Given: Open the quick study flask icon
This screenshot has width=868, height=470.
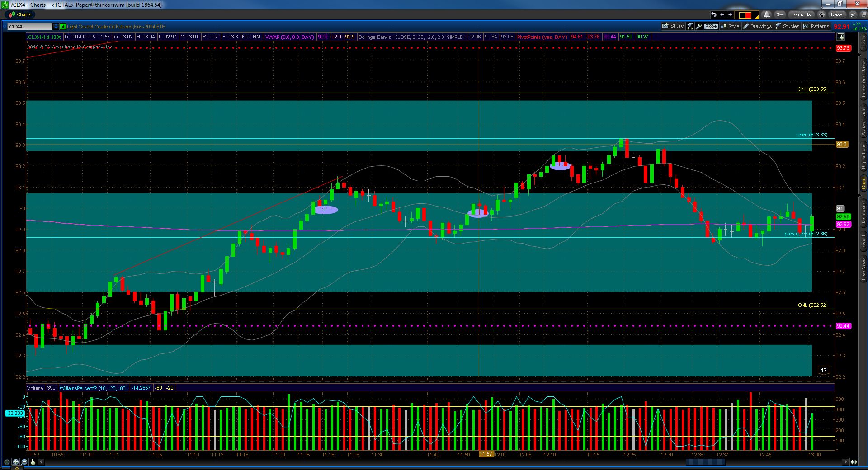Looking at the screenshot, I should [x=690, y=26].
